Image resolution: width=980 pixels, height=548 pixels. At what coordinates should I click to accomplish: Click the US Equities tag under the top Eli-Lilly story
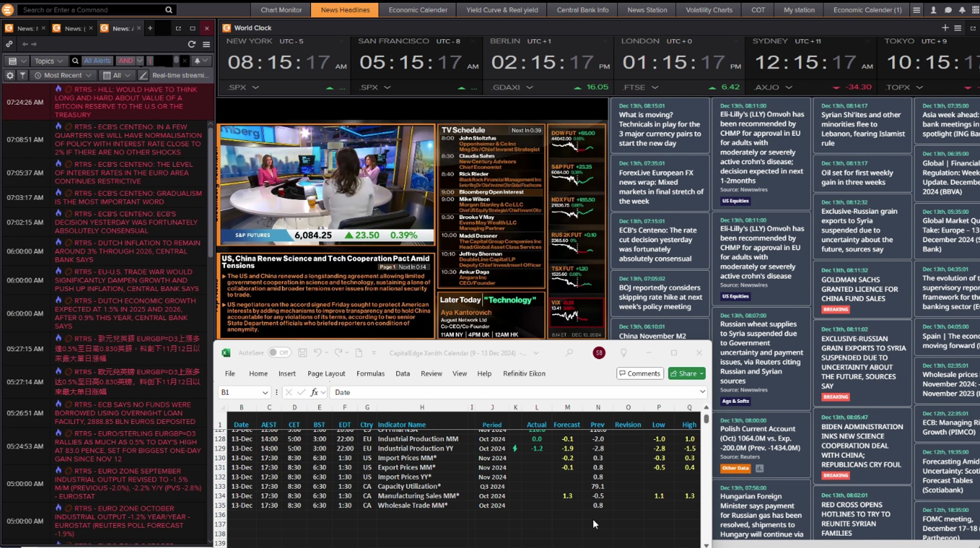[735, 201]
